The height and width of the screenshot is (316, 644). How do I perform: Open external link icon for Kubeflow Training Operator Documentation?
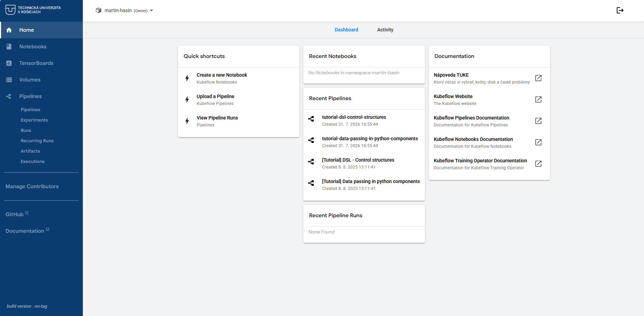538,164
